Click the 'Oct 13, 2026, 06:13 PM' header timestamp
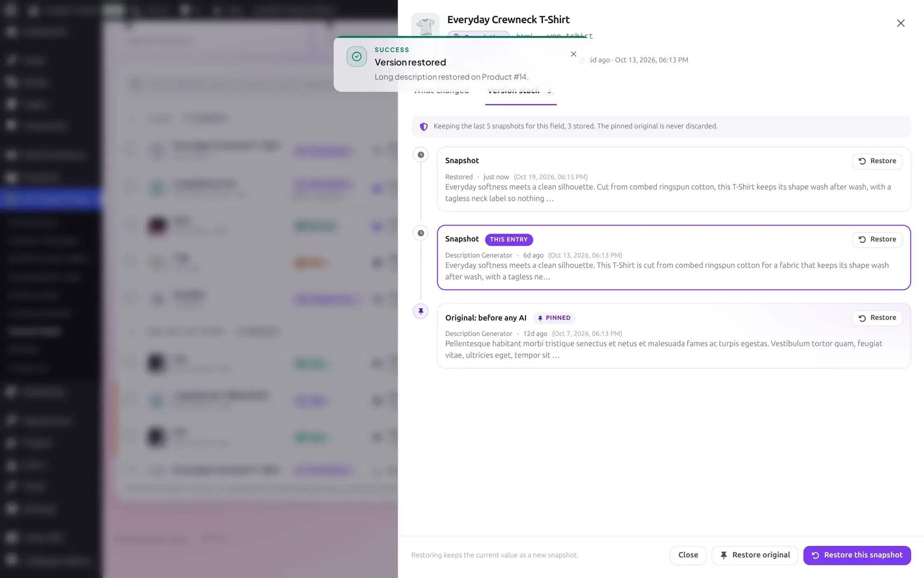Image resolution: width=924 pixels, height=578 pixels. [x=652, y=60]
